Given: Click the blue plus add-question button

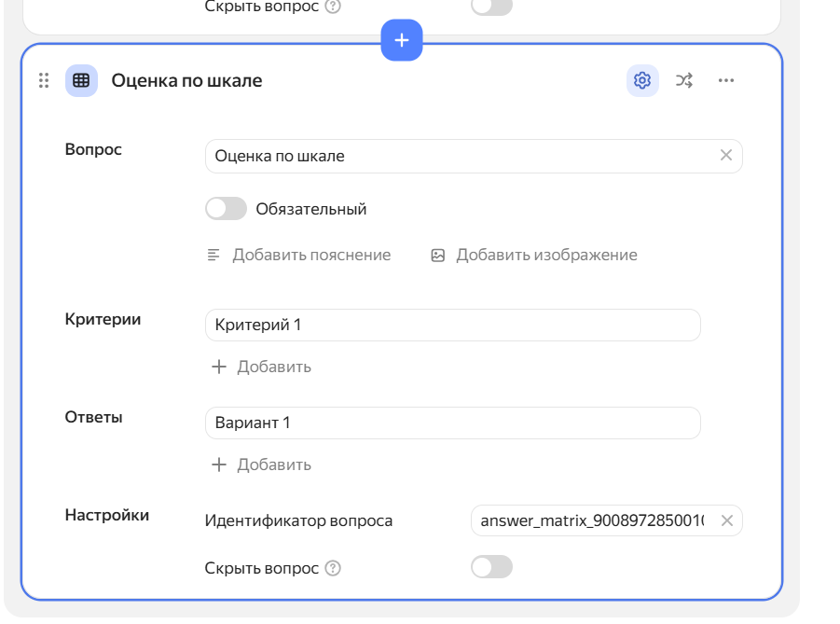Looking at the screenshot, I should pos(402,41).
